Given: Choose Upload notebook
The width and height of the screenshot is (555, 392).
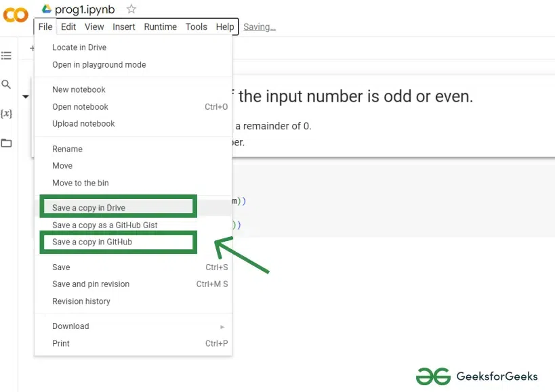Looking at the screenshot, I should pos(133,124).
